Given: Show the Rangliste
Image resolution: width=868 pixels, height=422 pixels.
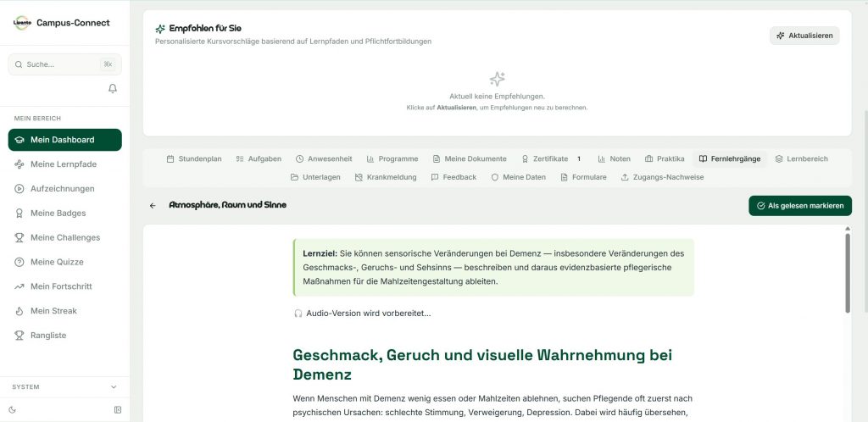Looking at the screenshot, I should tap(64, 336).
